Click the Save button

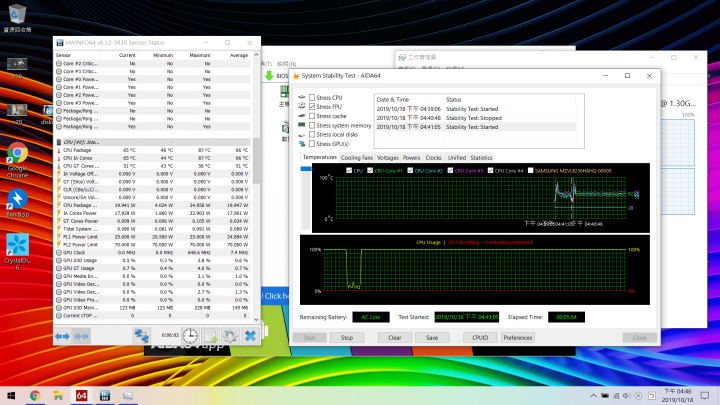(432, 338)
